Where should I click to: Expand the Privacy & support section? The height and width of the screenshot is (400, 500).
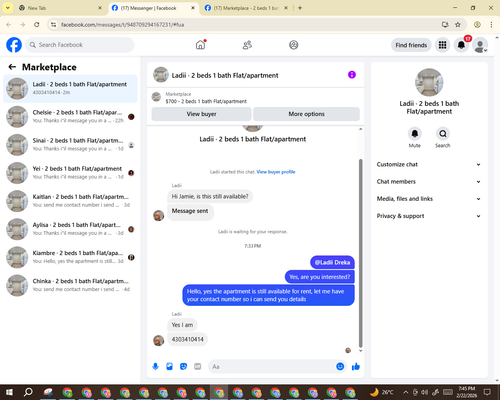coord(429,216)
